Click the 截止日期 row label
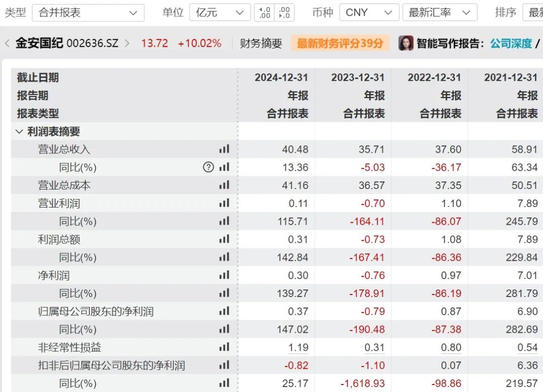Screen dimensions: 543x392 point(38,77)
